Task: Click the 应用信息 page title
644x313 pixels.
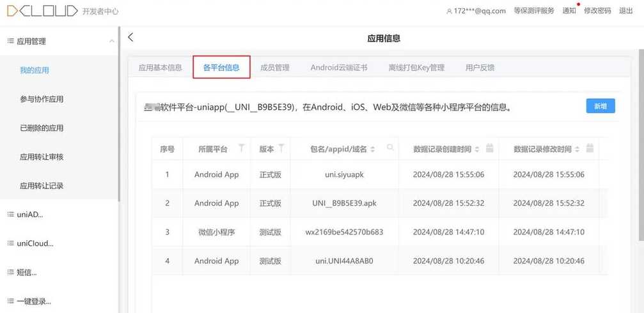Action: point(384,38)
